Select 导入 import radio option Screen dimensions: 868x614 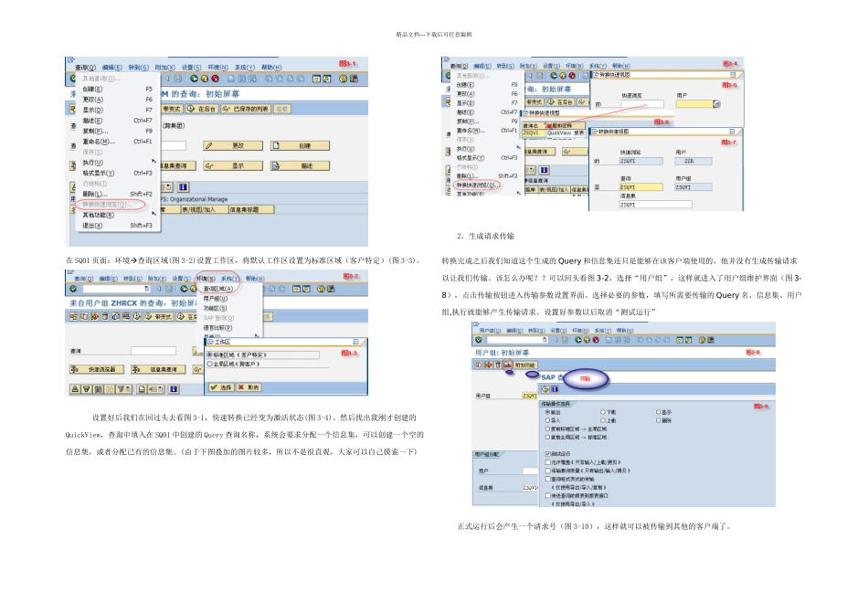click(547, 420)
